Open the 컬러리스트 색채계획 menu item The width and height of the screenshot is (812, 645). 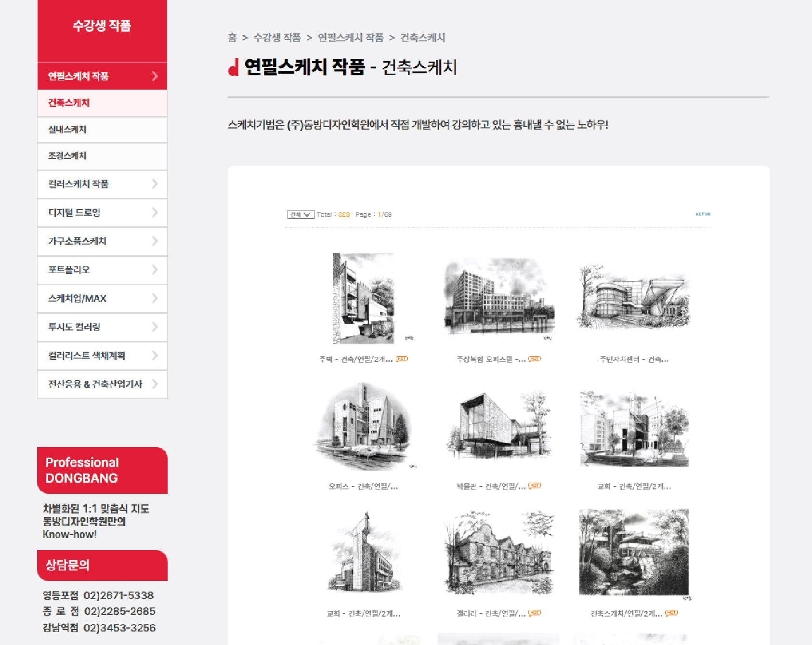point(102,355)
